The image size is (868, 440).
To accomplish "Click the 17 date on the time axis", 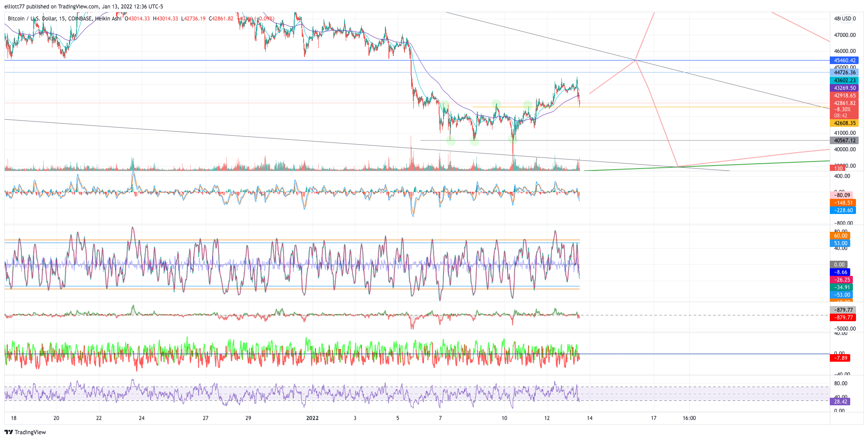I will (x=654, y=418).
